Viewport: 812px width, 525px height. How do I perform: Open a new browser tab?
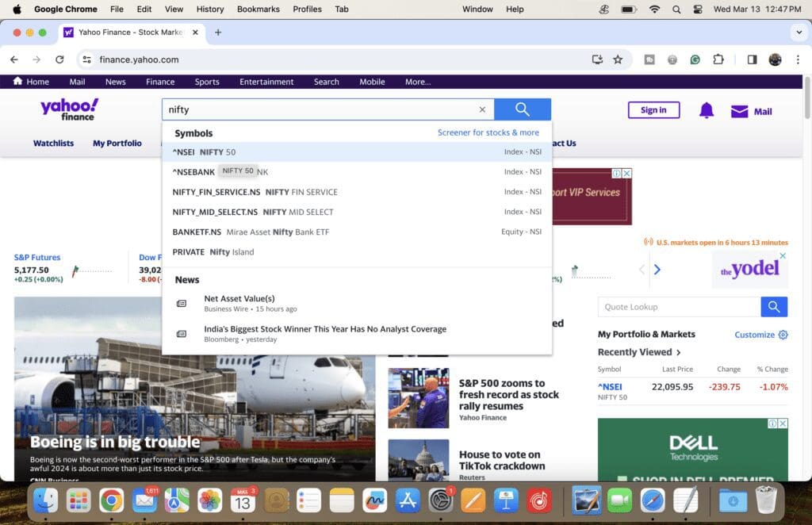pos(218,32)
